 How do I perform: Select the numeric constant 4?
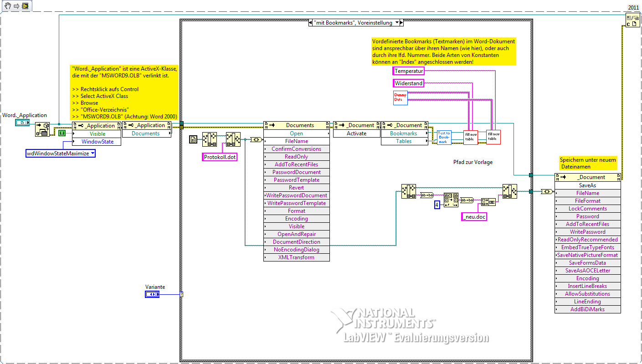[x=437, y=205]
